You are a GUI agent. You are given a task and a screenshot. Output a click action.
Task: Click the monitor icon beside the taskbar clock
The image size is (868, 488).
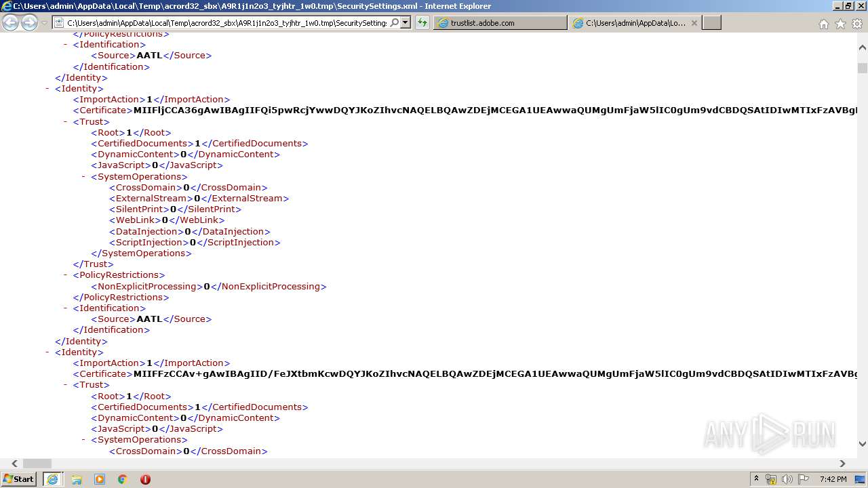[x=861, y=479]
